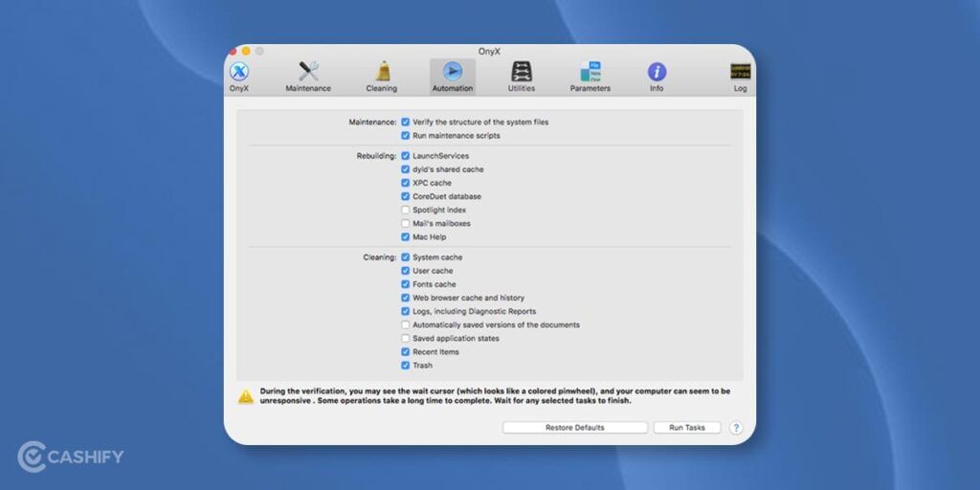Toggle the Fonts cache checkbox
The image size is (980, 490).
click(406, 284)
